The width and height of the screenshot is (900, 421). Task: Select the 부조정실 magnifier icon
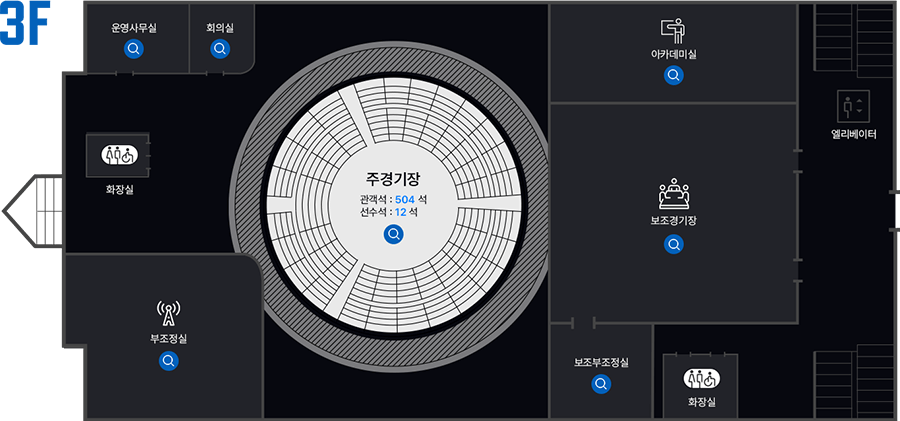pyautogui.click(x=168, y=361)
